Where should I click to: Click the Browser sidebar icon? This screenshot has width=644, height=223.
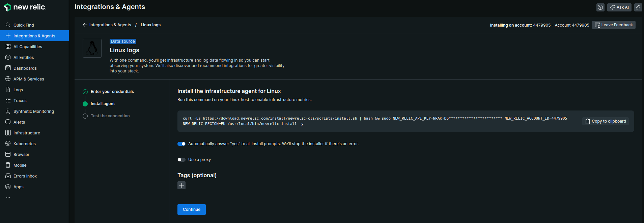(x=8, y=154)
